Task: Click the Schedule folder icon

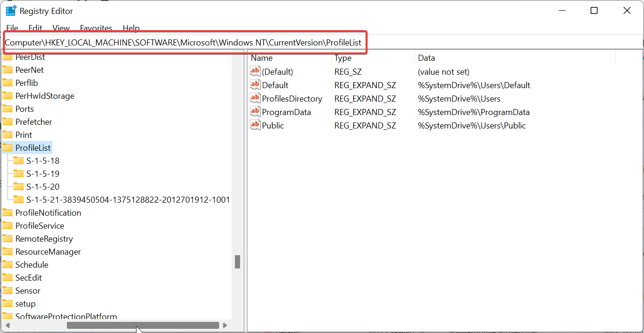Action: (x=7, y=265)
